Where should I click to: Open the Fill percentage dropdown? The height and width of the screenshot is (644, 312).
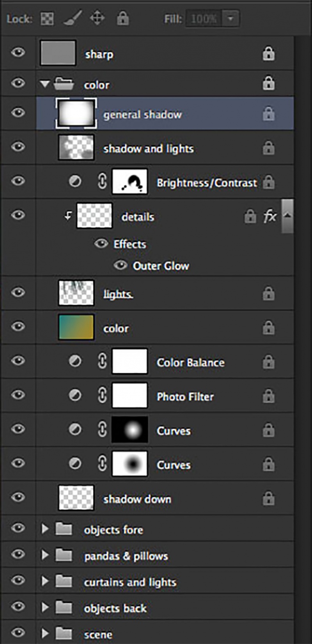pos(230,18)
